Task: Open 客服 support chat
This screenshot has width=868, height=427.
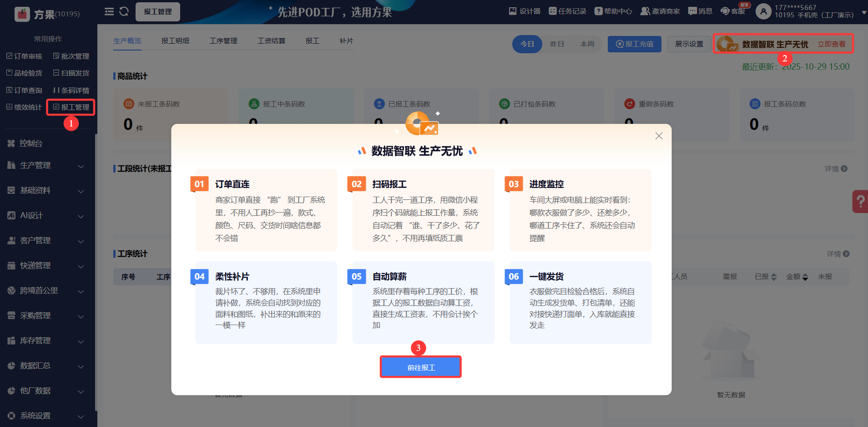Action: [733, 11]
